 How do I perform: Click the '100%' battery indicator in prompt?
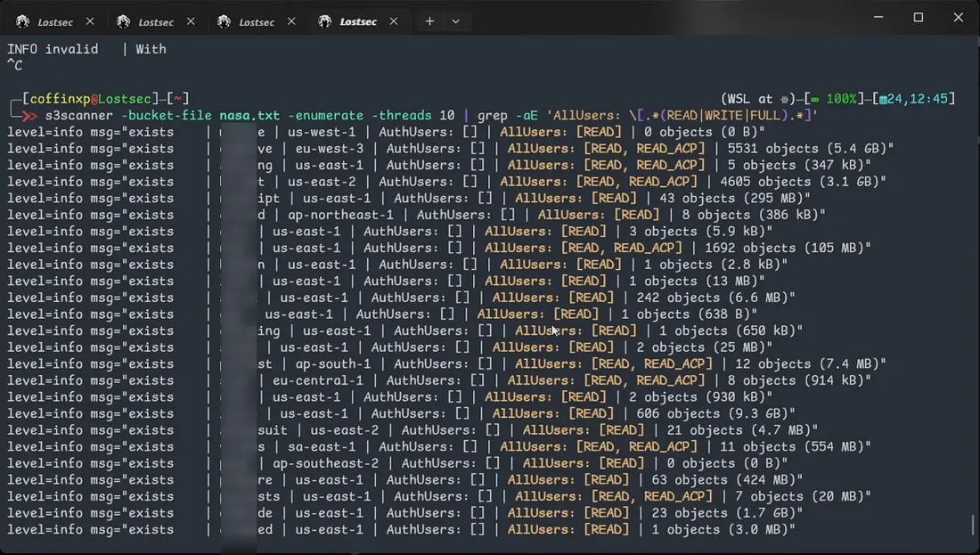coord(841,99)
